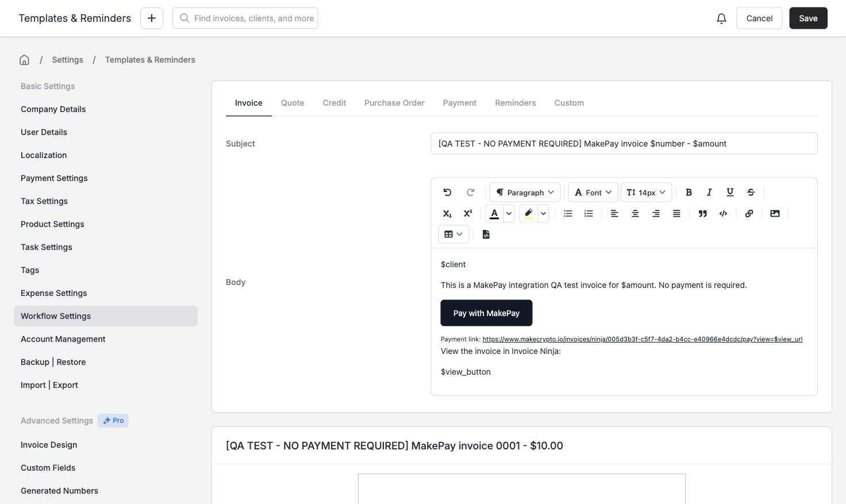Screen dimensions: 846x504
Task: Align text to the right
Action: coord(656,214)
